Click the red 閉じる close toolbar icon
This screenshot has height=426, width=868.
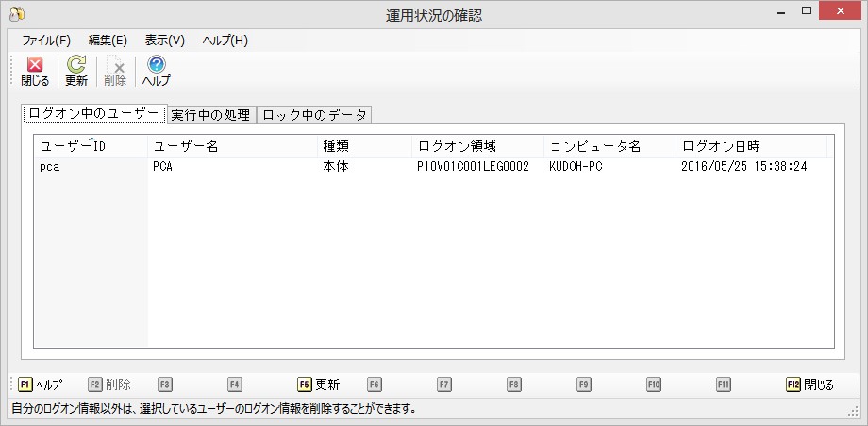click(35, 66)
